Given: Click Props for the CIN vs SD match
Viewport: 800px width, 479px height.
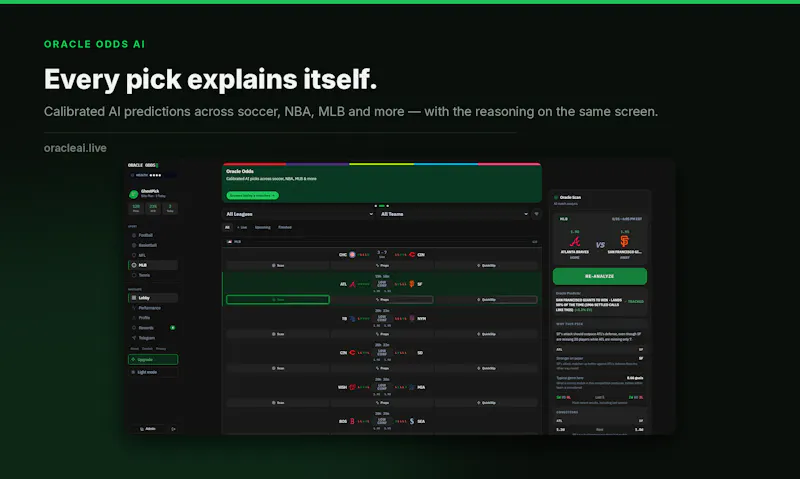Looking at the screenshot, I should [382, 368].
